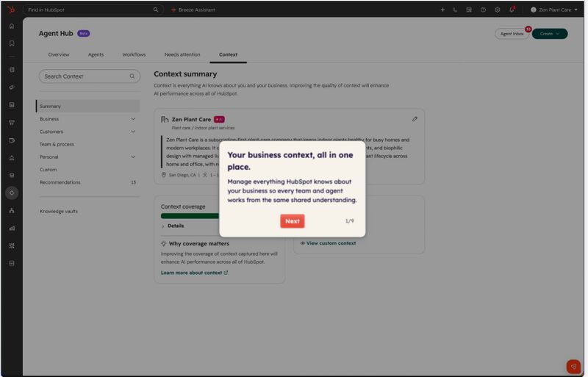Click the Beta badge next to Agent Hub
Screen dimensions: 588x377
(x=84, y=33)
